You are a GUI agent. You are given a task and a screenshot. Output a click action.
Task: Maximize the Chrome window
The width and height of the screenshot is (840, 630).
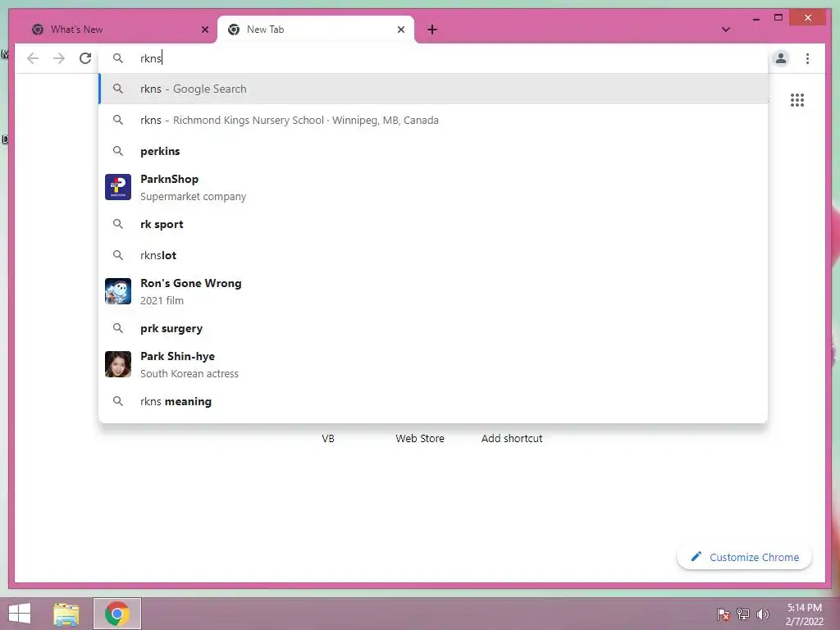tap(778, 18)
